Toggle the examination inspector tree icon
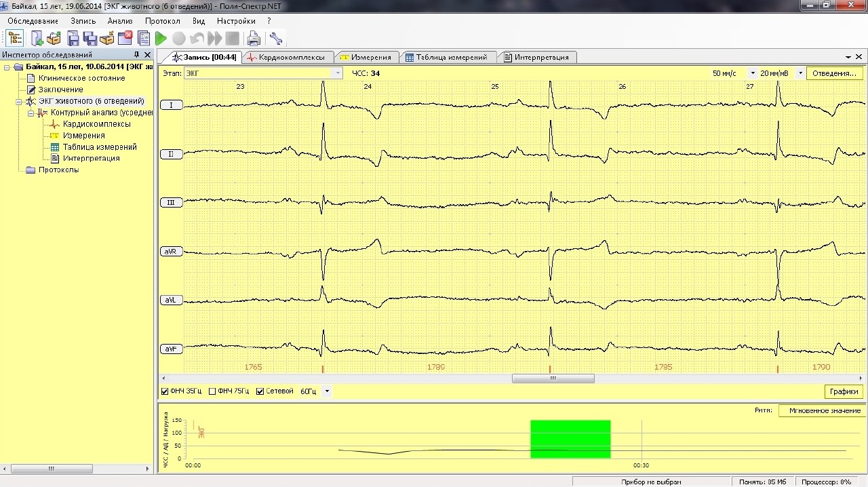The height and width of the screenshot is (487, 868). tap(15, 38)
